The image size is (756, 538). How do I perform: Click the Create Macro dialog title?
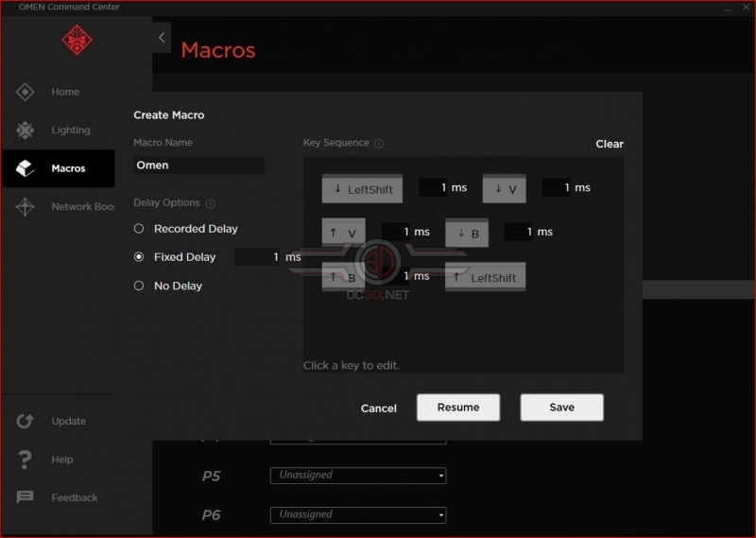[169, 114]
